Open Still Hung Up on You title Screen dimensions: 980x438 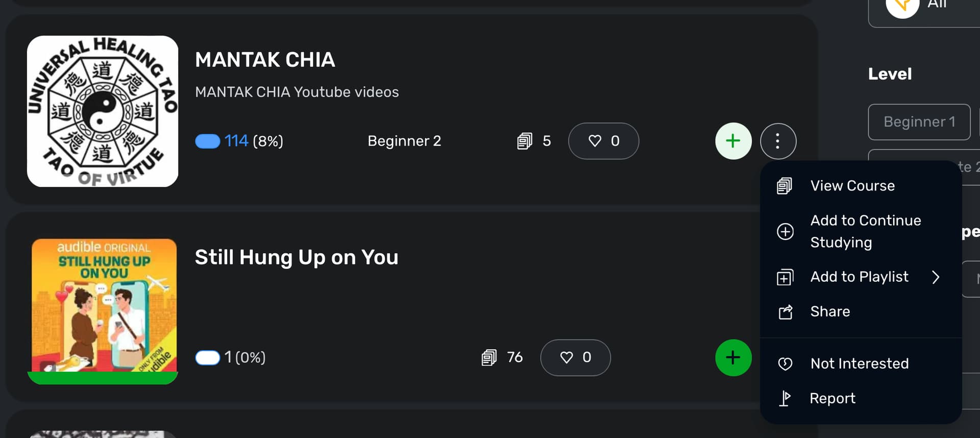click(297, 257)
